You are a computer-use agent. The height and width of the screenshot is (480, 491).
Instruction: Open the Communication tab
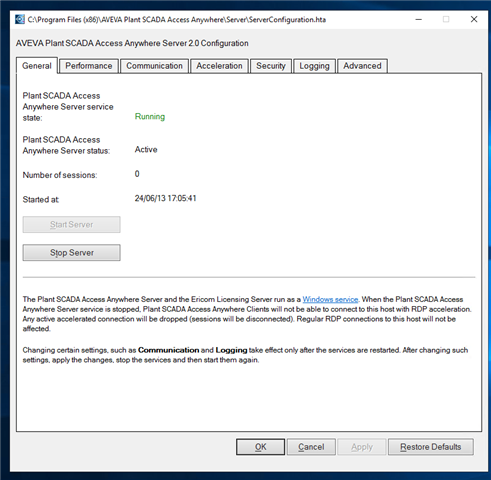[154, 66]
